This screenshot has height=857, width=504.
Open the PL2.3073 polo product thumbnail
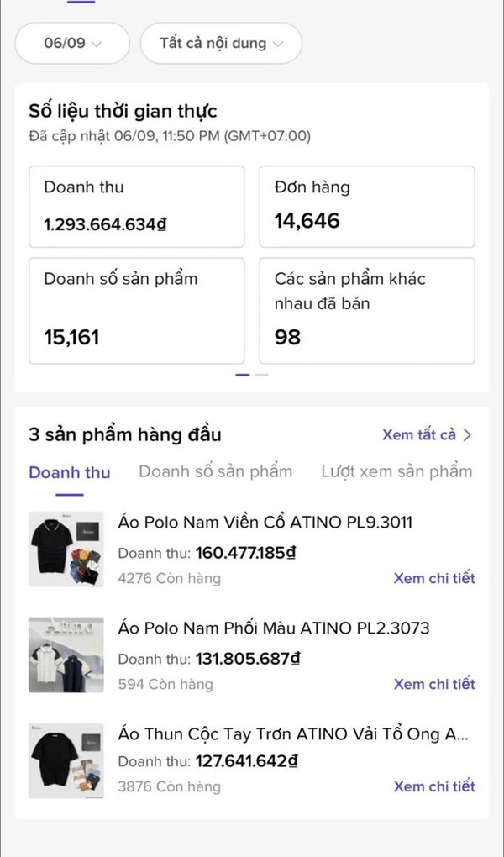(66, 655)
